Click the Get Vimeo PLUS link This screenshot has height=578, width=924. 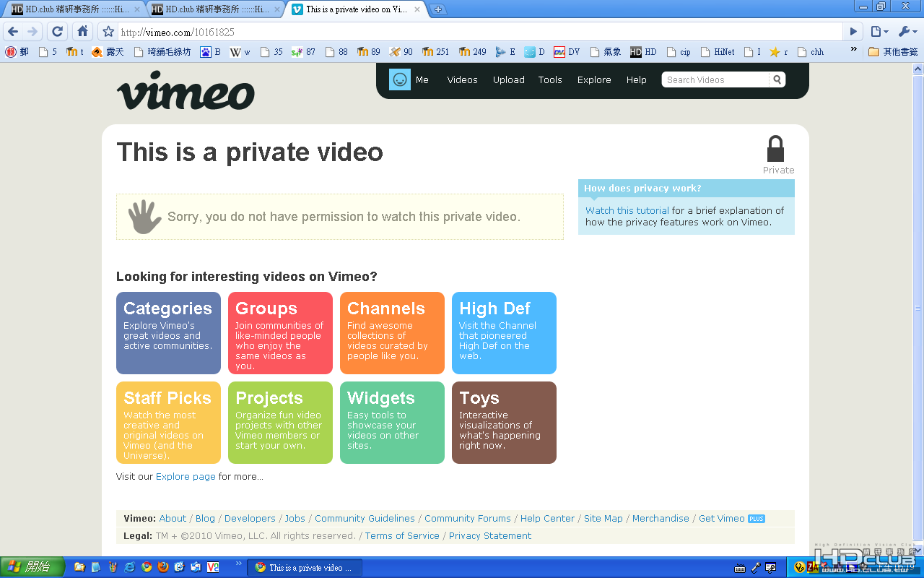click(731, 519)
